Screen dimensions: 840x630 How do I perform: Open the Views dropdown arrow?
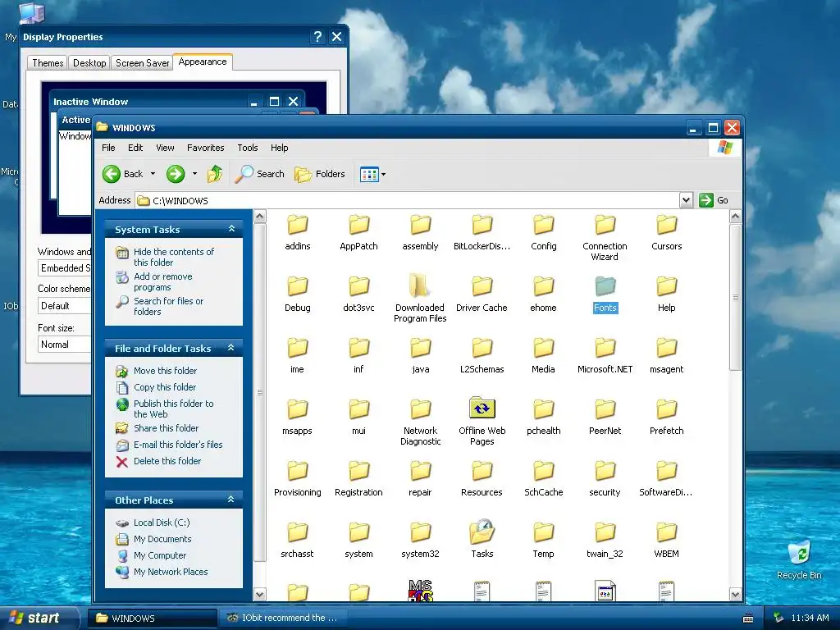coord(384,174)
